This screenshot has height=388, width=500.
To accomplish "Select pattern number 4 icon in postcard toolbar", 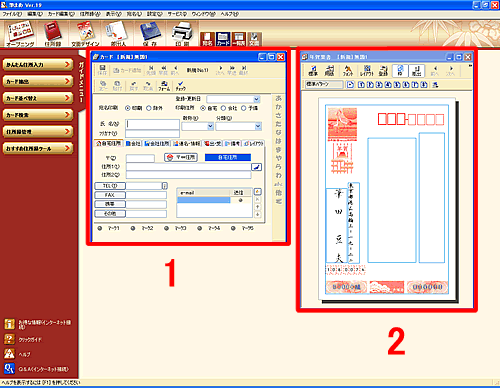I will 388,85.
